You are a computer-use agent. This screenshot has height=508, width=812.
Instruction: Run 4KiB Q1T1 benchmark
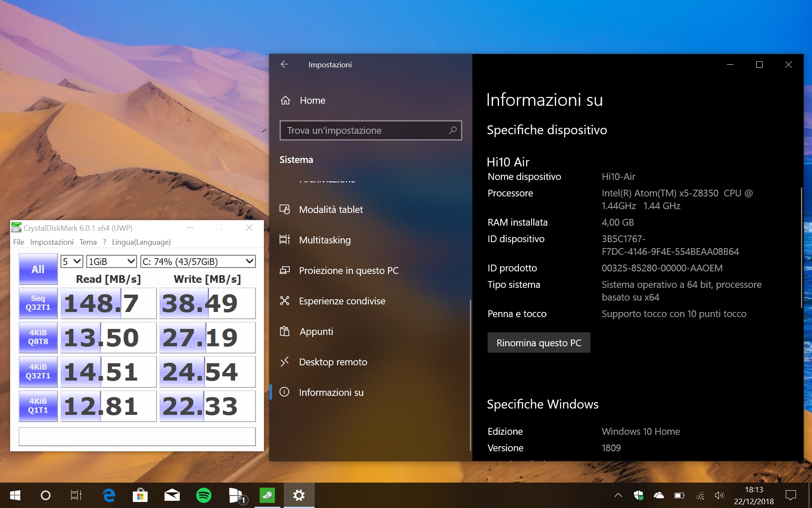(x=38, y=406)
